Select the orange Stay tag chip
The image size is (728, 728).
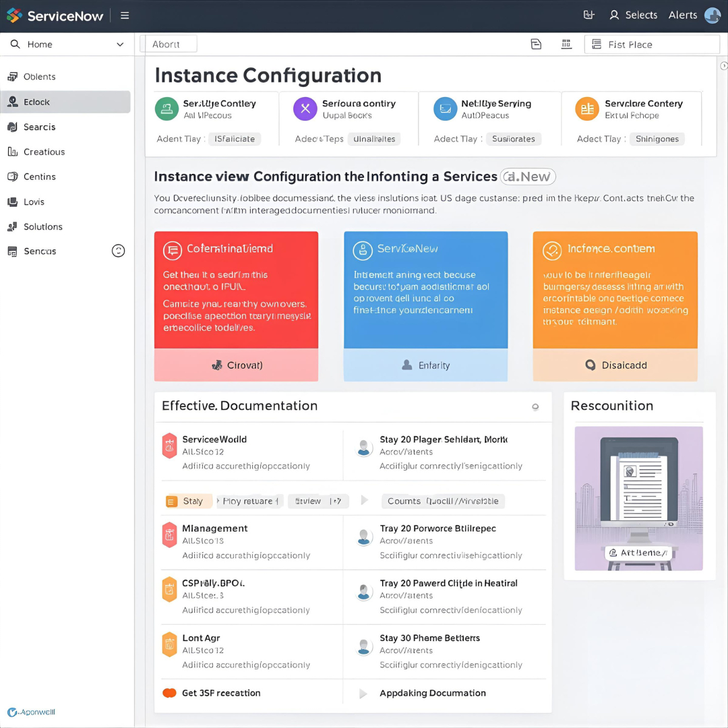188,501
